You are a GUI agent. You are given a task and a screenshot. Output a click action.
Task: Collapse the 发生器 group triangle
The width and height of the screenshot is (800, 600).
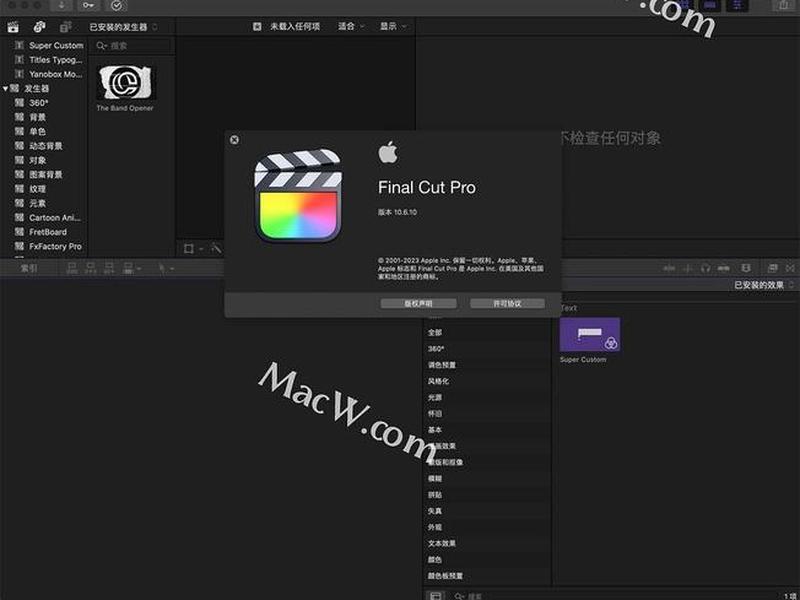[5, 89]
